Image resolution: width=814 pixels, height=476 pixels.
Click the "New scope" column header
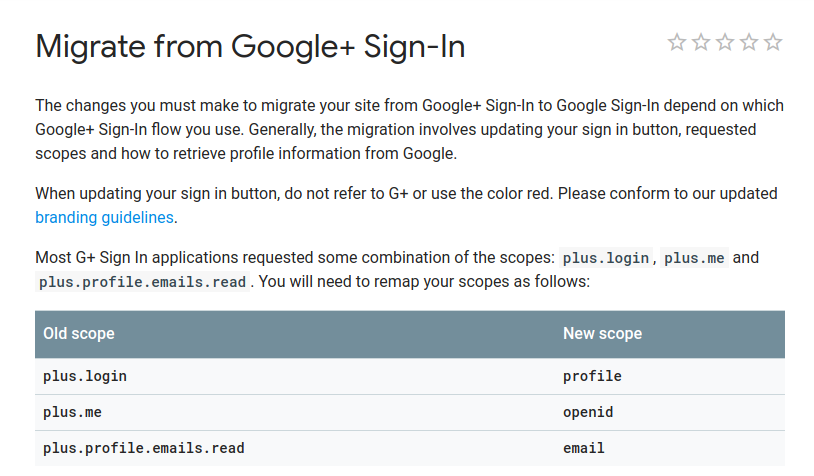point(602,334)
